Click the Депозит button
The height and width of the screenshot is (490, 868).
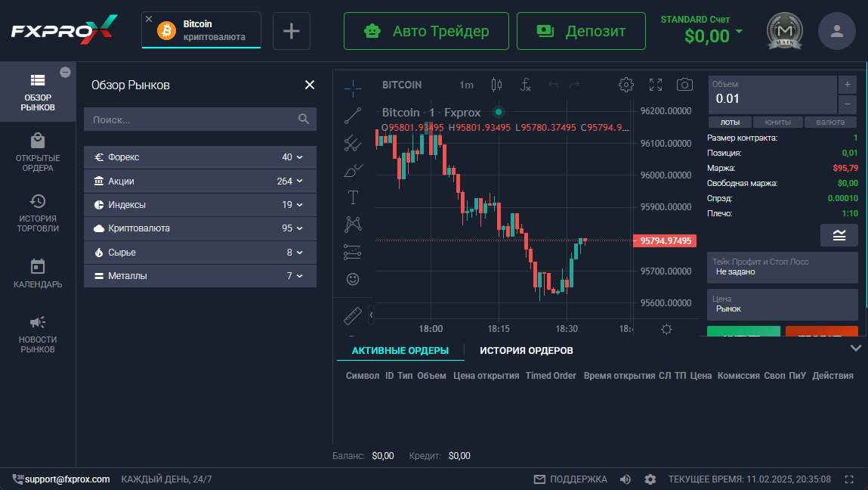581,31
